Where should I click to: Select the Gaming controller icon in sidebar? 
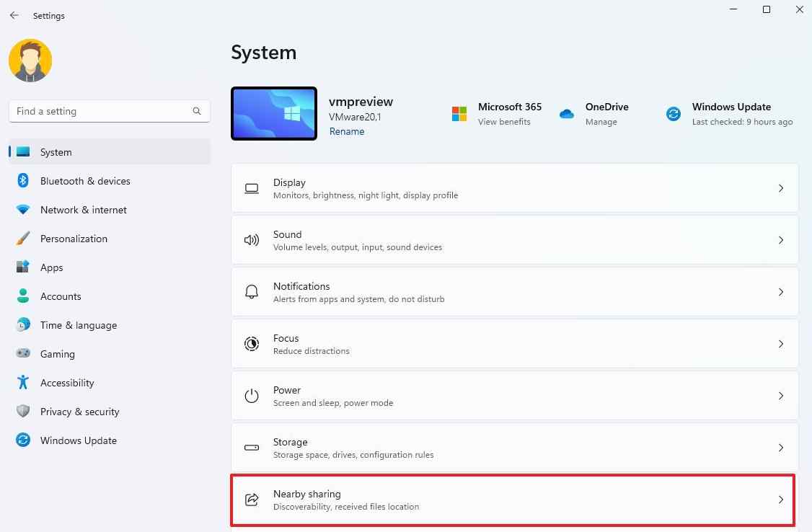pyautogui.click(x=22, y=354)
